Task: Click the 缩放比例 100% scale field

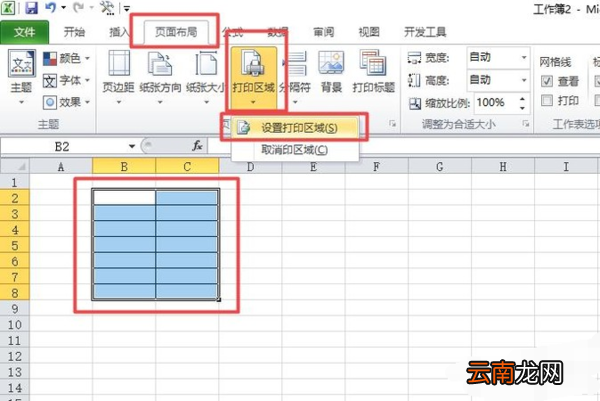Action: [495, 103]
